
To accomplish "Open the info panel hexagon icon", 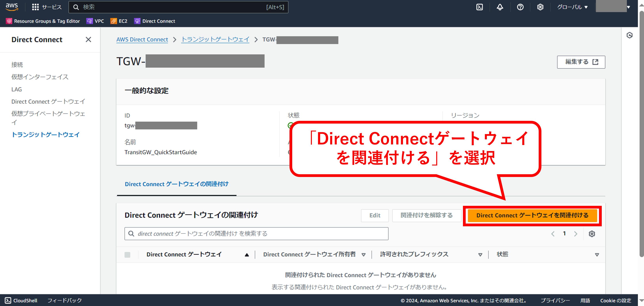I will point(630,35).
